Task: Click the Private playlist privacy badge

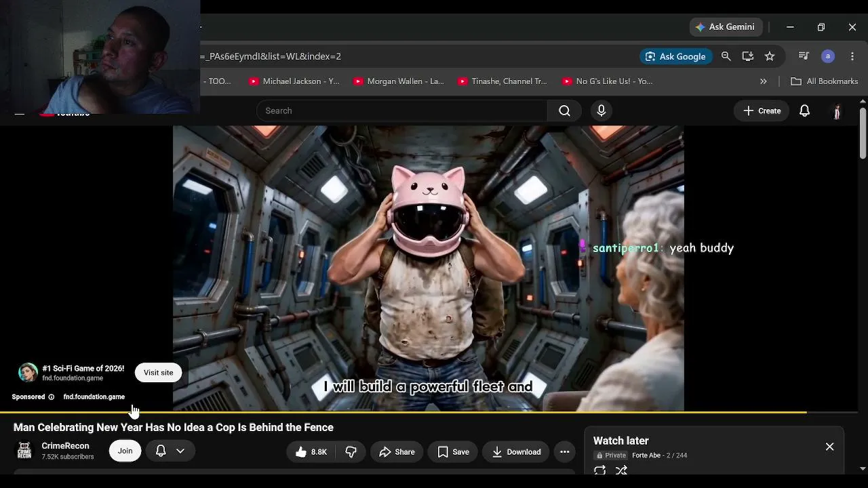Action: point(611,455)
